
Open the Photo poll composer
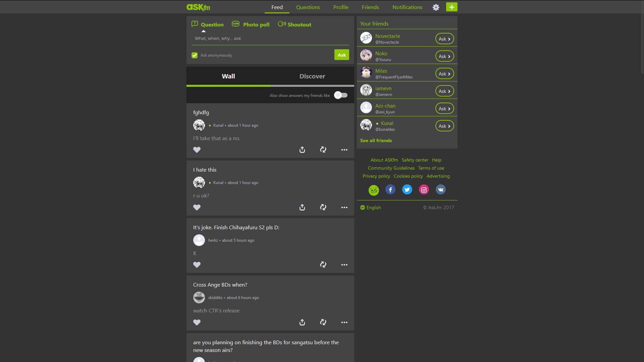250,24
